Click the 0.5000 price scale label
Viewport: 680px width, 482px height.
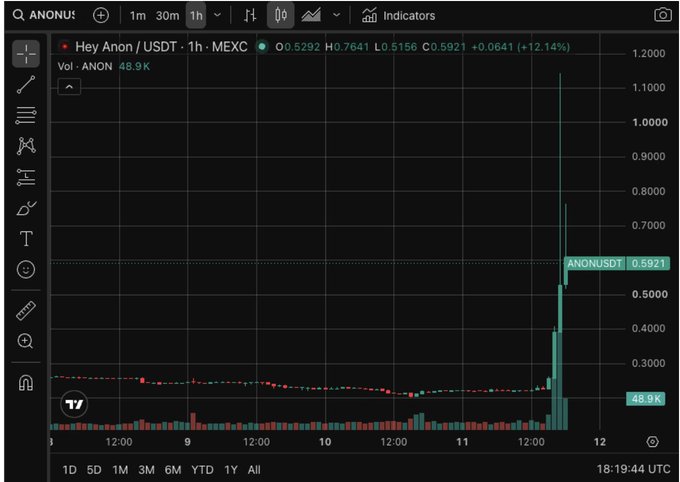pyautogui.click(x=650, y=294)
